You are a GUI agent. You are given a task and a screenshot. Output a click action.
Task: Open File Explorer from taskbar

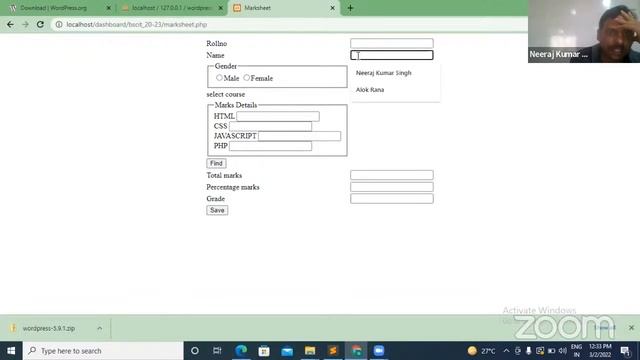click(310, 351)
